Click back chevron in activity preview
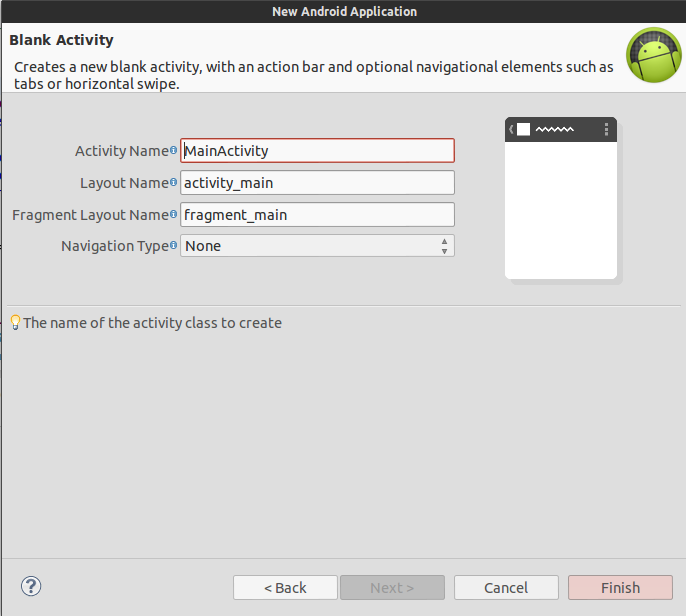Image resolution: width=686 pixels, height=616 pixels. point(511,129)
